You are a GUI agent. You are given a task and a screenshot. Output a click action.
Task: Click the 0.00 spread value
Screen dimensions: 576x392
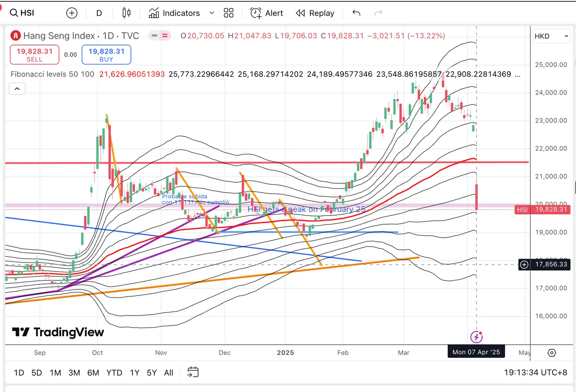tap(70, 54)
